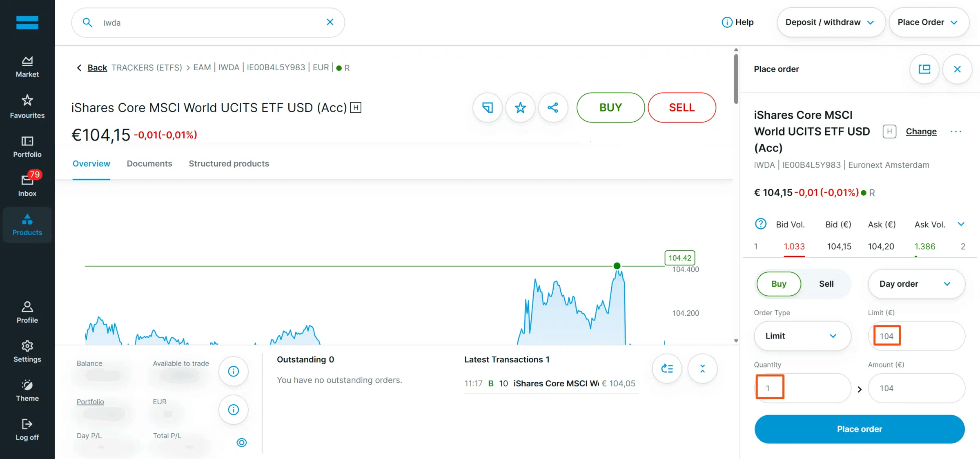Open the Structured products tab
Screen dimensions: 980x459
click(x=229, y=164)
